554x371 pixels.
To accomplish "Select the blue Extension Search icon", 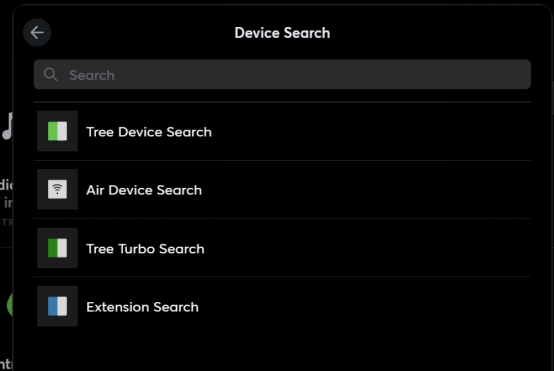I will (x=57, y=306).
